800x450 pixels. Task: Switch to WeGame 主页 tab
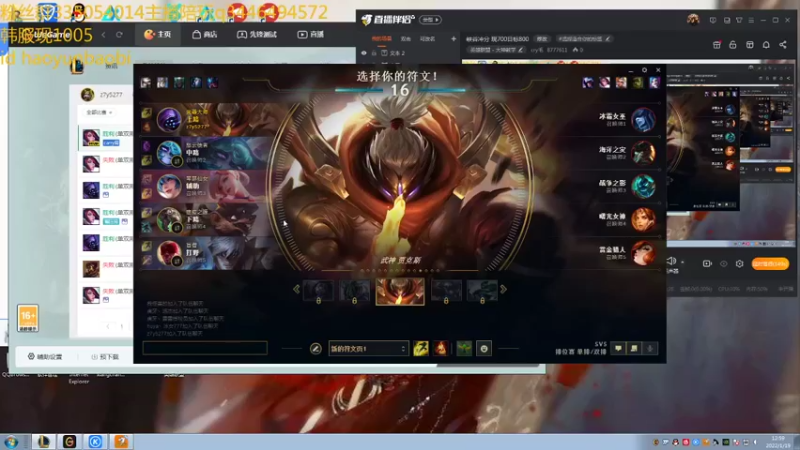[158, 34]
